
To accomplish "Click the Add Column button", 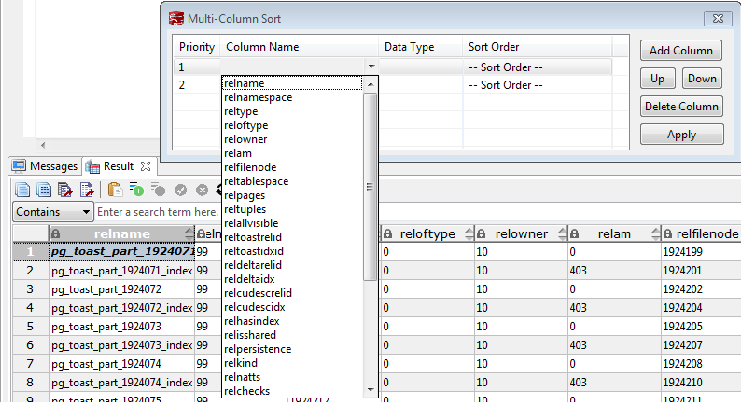I will pyautogui.click(x=681, y=50).
